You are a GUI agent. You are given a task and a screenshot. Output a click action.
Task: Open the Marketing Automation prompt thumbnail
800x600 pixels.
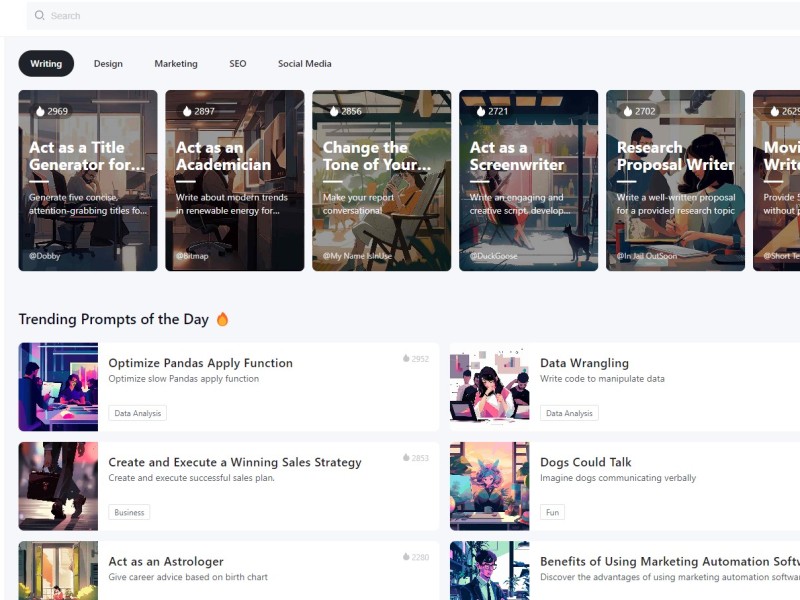489,570
